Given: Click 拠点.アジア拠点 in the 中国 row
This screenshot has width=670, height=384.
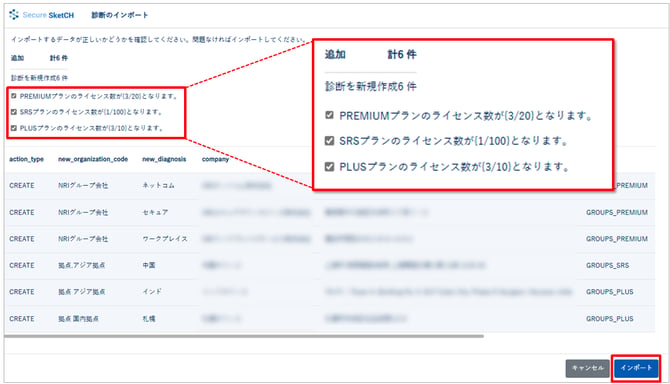Looking at the screenshot, I should (82, 265).
